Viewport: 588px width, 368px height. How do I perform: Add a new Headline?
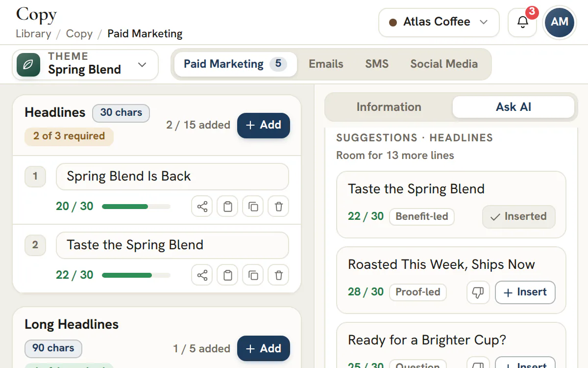click(264, 126)
